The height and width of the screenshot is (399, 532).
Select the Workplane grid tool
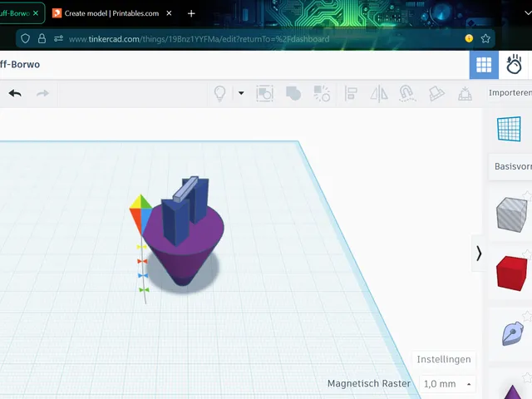(x=509, y=129)
